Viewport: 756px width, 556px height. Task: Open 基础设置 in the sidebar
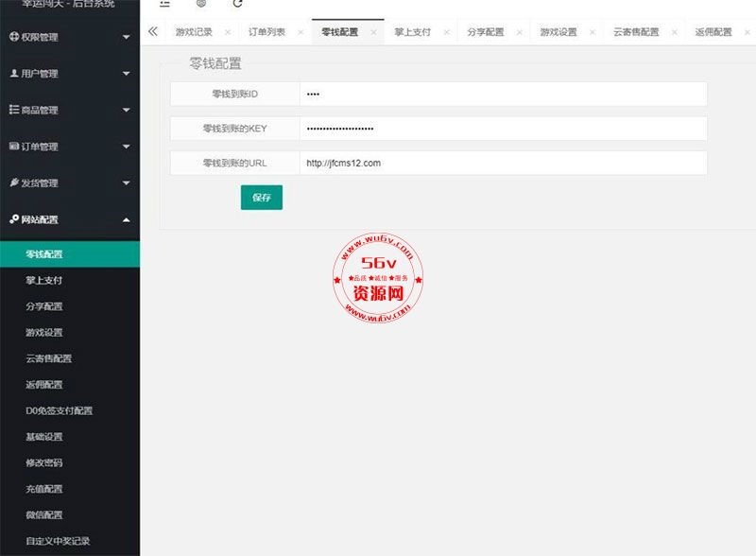tap(70, 437)
